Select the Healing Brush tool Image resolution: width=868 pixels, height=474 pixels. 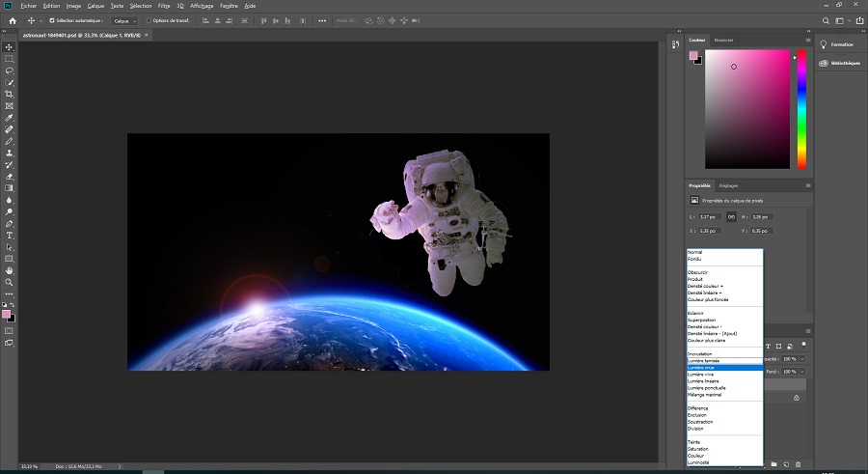pos(9,129)
